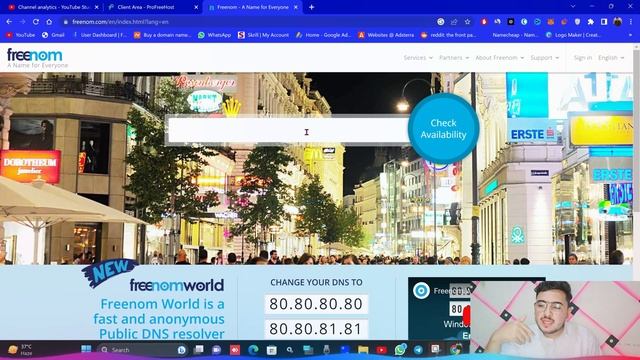Close the Client Area ProFreeHost tab
This screenshot has height=360, width=640.
(196, 7)
